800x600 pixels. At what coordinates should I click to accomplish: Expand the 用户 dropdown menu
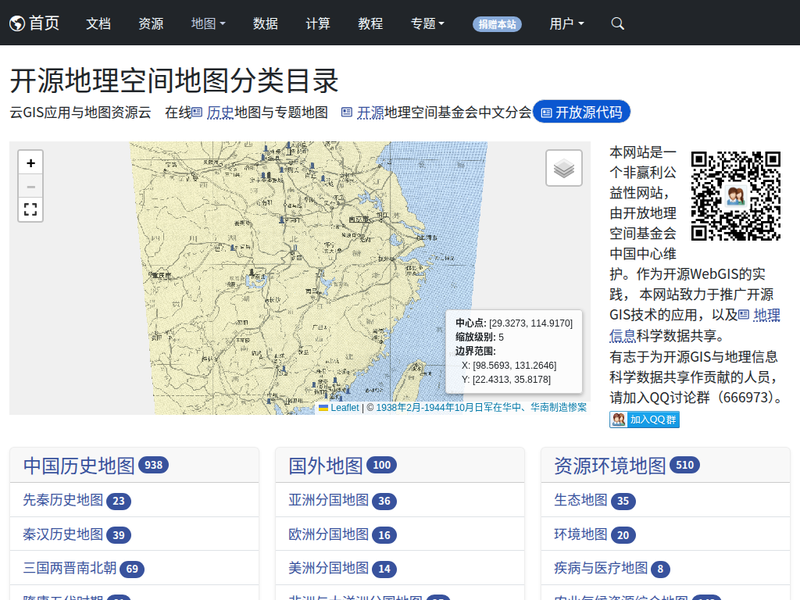tap(566, 23)
